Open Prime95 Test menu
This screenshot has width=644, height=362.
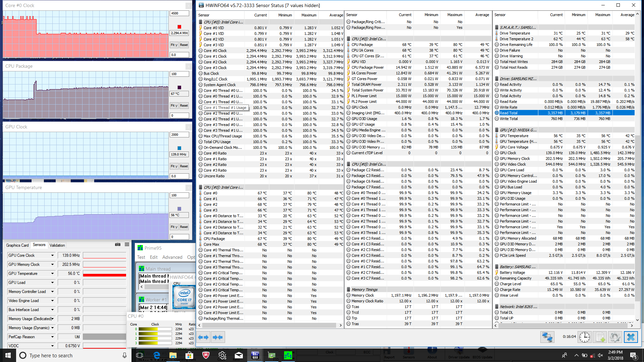[141, 257]
